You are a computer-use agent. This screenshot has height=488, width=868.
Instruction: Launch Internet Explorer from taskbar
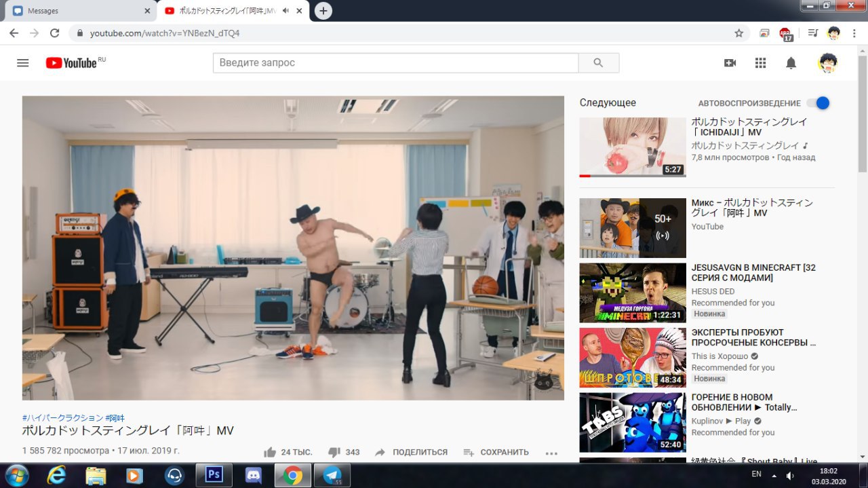pos(56,475)
